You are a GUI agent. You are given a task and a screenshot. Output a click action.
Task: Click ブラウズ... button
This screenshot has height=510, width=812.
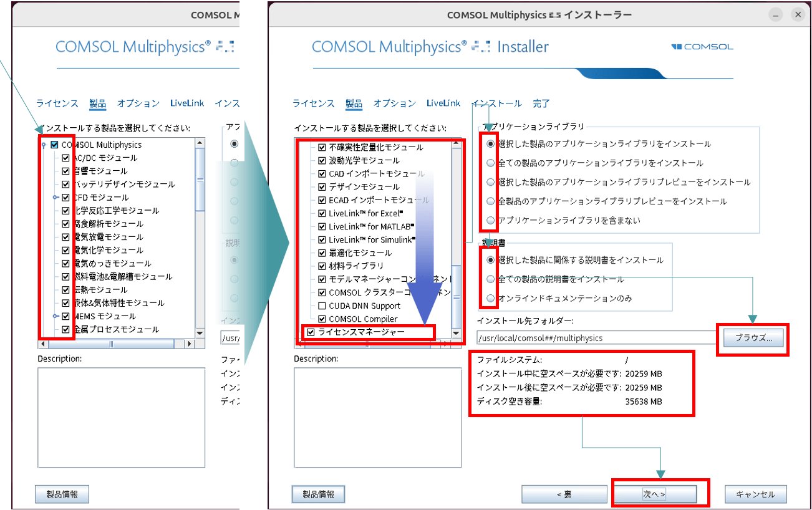[x=754, y=338]
